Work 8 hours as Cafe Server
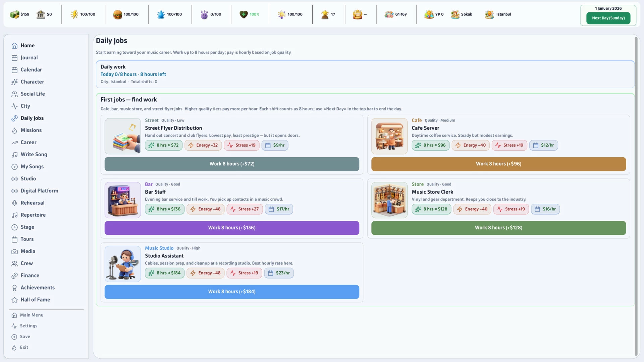This screenshot has width=644, height=362. pos(498,164)
